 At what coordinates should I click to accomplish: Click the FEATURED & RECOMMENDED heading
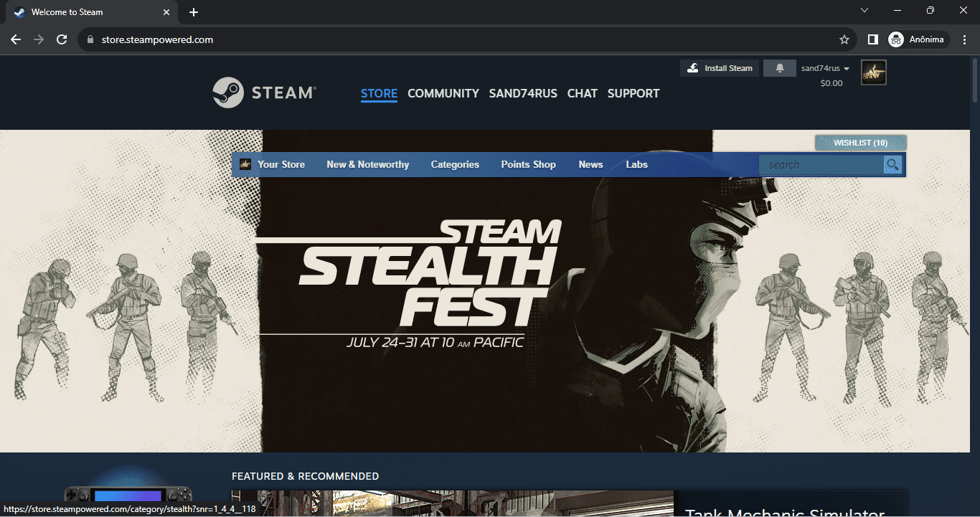[306, 476]
